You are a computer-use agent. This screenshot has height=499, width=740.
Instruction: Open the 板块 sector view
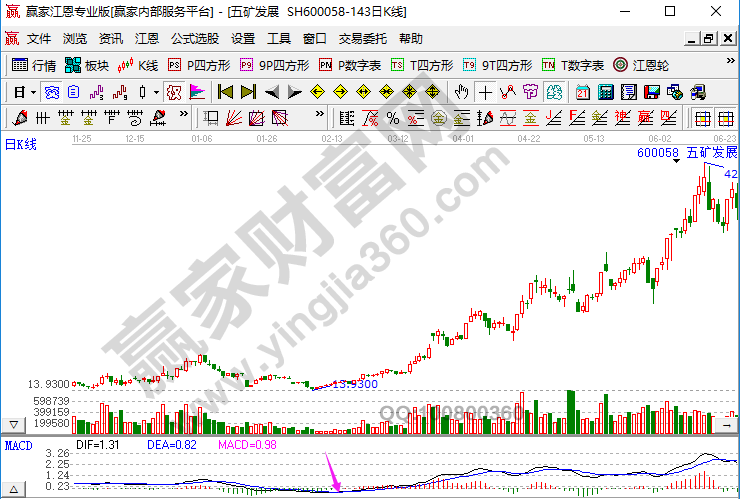(x=87, y=65)
